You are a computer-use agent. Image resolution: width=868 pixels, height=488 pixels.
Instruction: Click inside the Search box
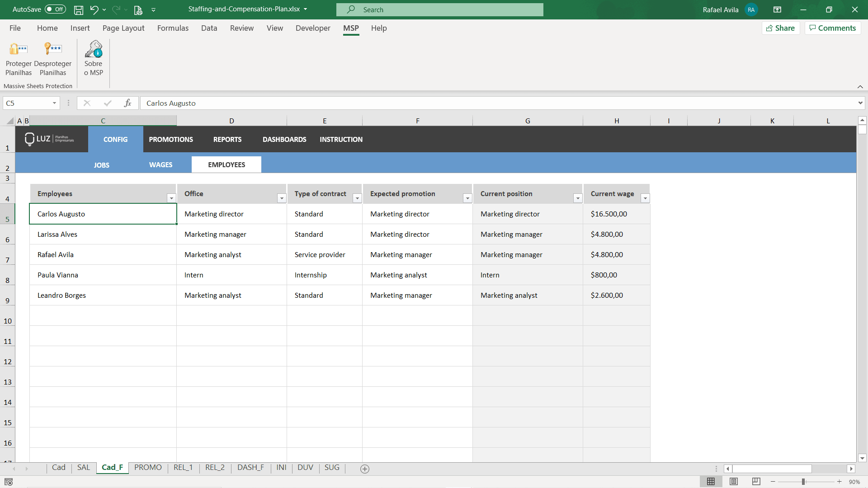[x=439, y=9]
